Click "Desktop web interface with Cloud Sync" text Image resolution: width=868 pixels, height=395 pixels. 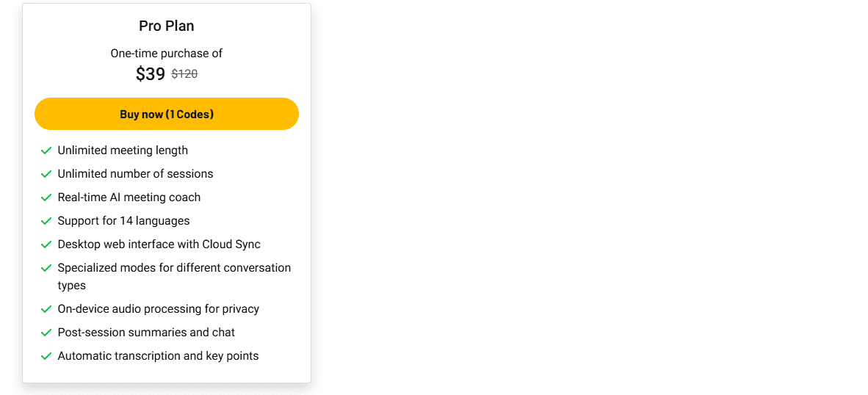tap(159, 244)
